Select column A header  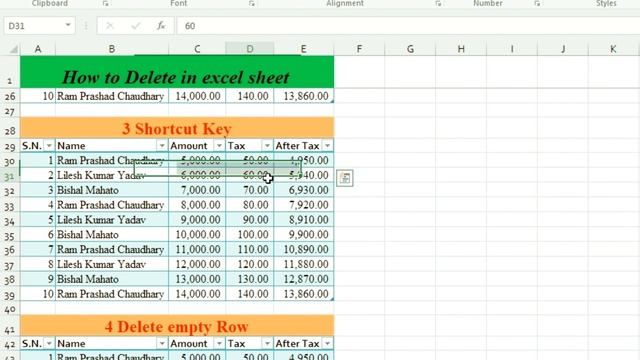[38, 49]
